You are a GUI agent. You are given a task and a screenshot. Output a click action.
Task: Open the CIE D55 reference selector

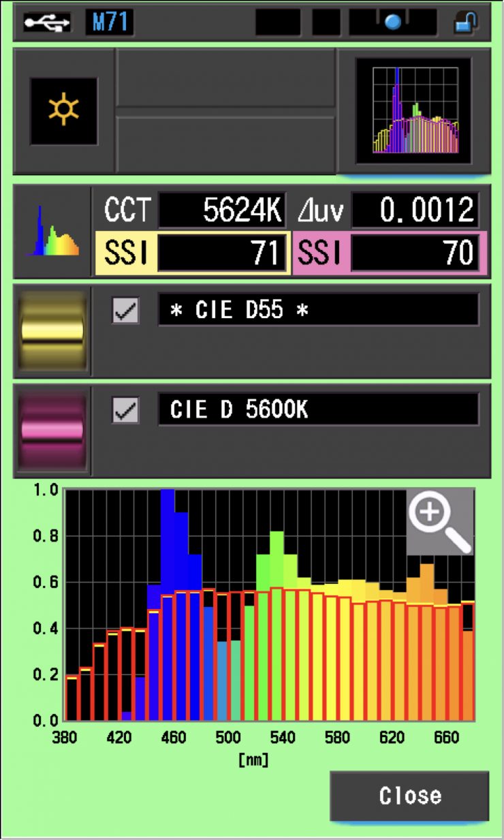[x=318, y=311]
